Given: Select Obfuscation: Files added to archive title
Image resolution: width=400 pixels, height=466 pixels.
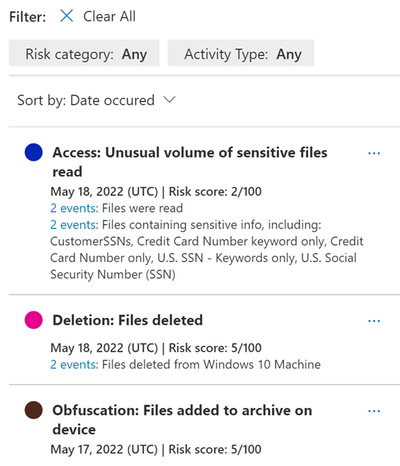Looking at the screenshot, I should pyautogui.click(x=182, y=420).
